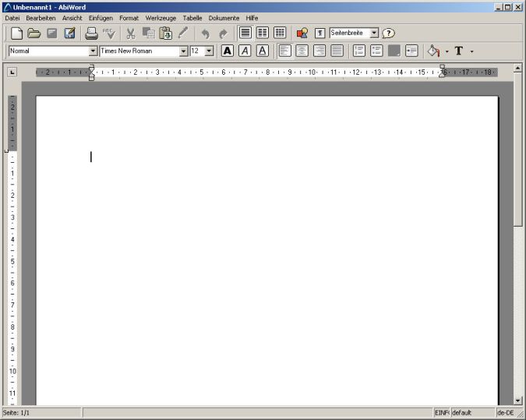Open the Tabelle menu
Viewport: 526px width, 420px height.
pos(192,17)
